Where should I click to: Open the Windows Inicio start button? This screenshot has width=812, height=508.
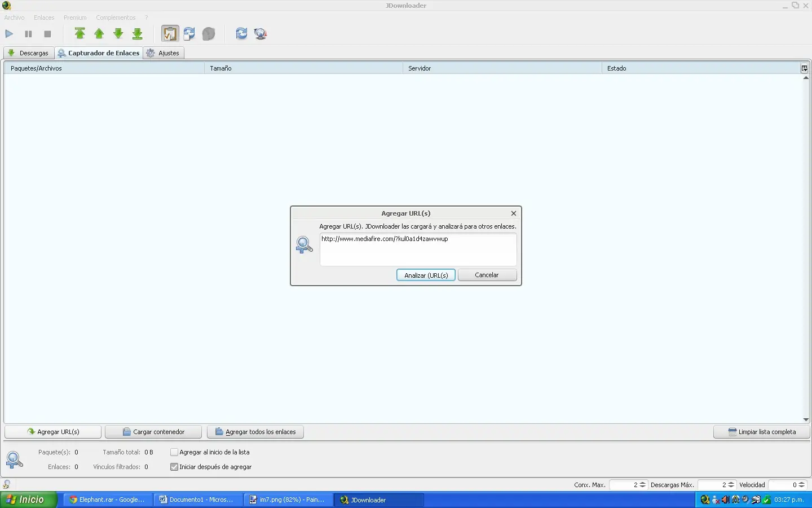pos(29,500)
